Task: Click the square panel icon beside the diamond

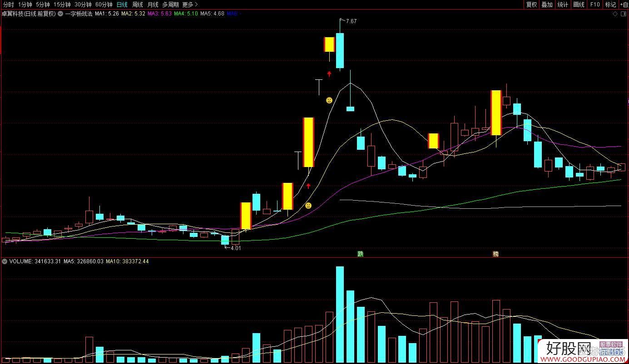Action: pos(623,14)
